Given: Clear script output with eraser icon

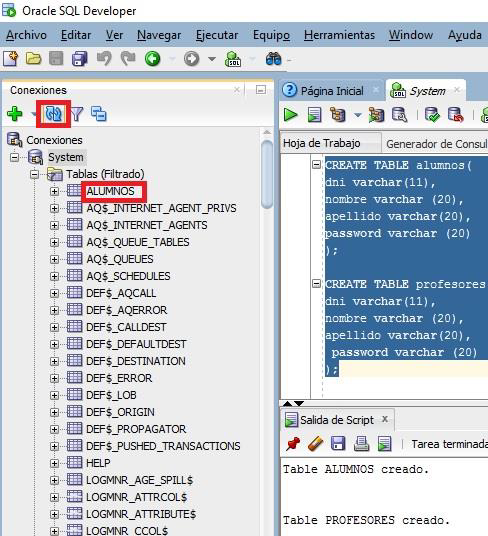Looking at the screenshot, I should pyautogui.click(x=316, y=444).
